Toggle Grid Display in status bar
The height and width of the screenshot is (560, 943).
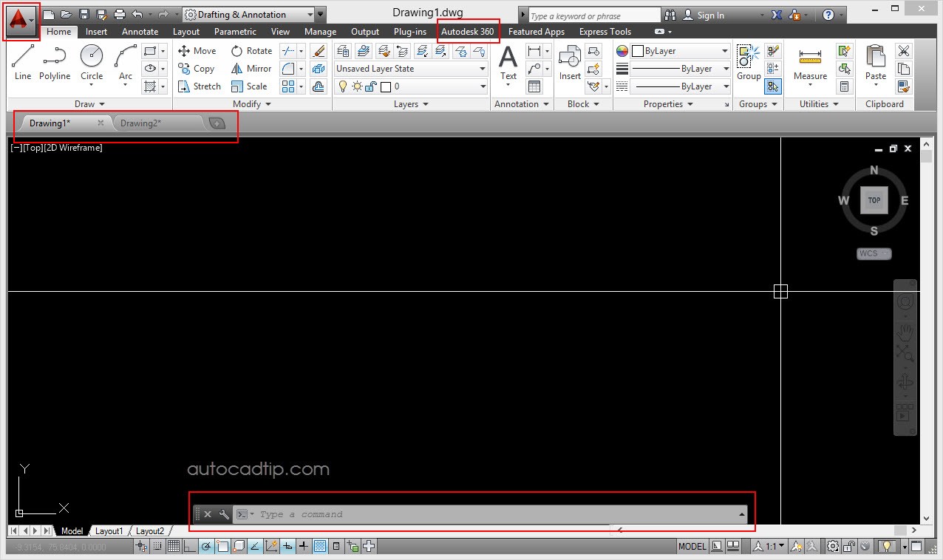tap(173, 547)
